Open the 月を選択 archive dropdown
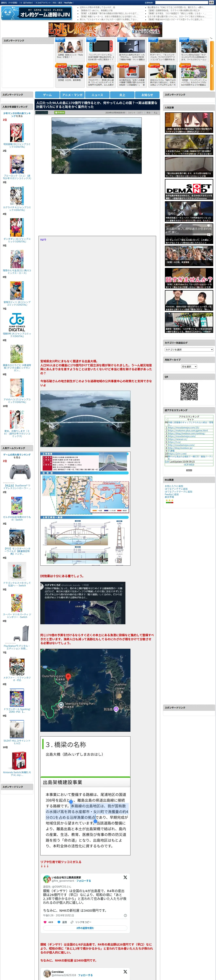Screen dimensions: 216x980 [189, 366]
